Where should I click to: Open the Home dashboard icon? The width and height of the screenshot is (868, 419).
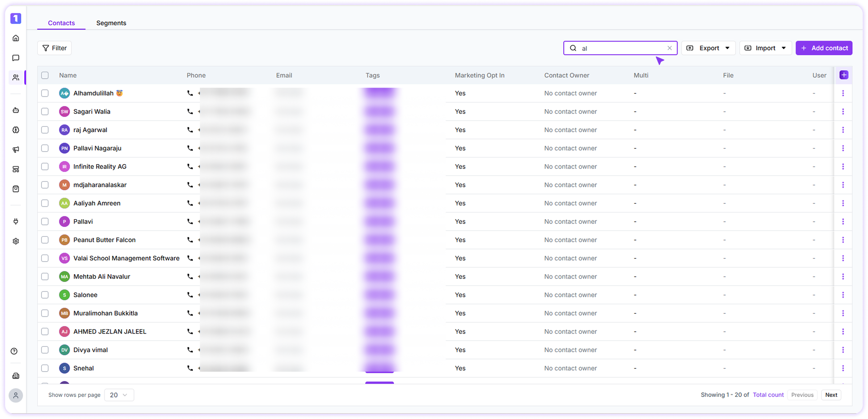(x=16, y=38)
